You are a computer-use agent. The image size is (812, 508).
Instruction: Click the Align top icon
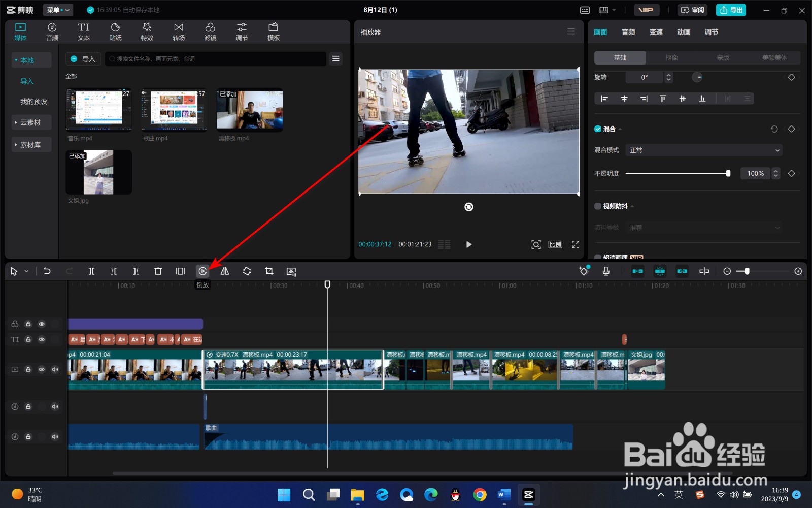click(663, 99)
